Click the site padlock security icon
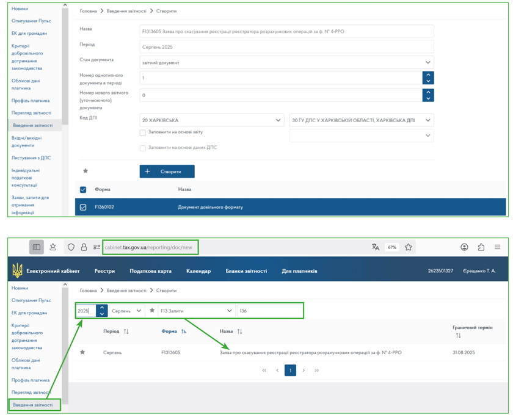This screenshot has height=420, width=513. [x=84, y=247]
